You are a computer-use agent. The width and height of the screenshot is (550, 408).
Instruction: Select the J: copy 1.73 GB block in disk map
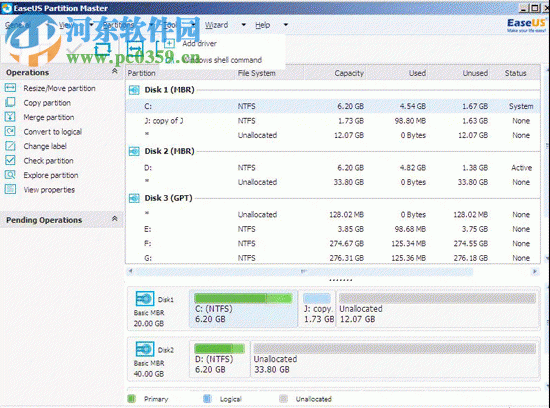(317, 309)
